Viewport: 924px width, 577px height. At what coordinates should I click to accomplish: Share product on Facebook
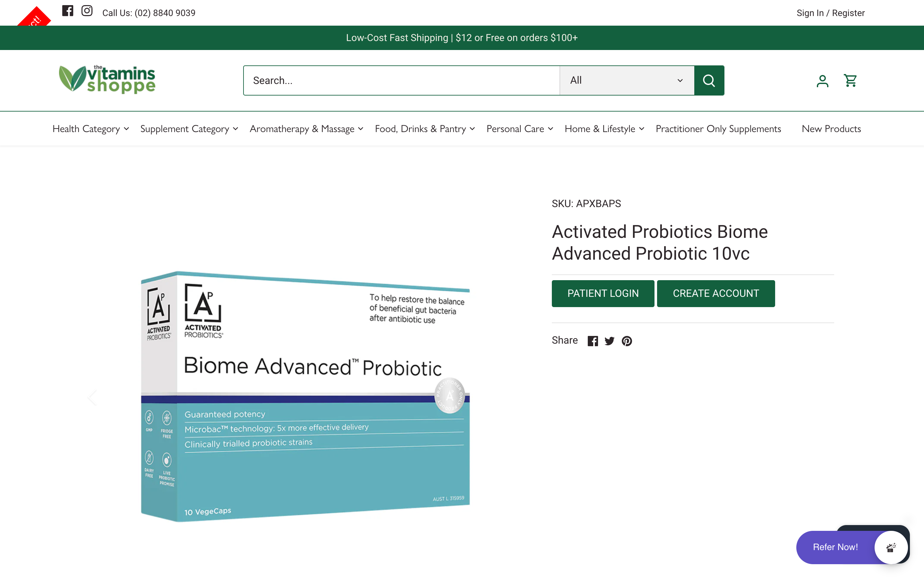593,341
